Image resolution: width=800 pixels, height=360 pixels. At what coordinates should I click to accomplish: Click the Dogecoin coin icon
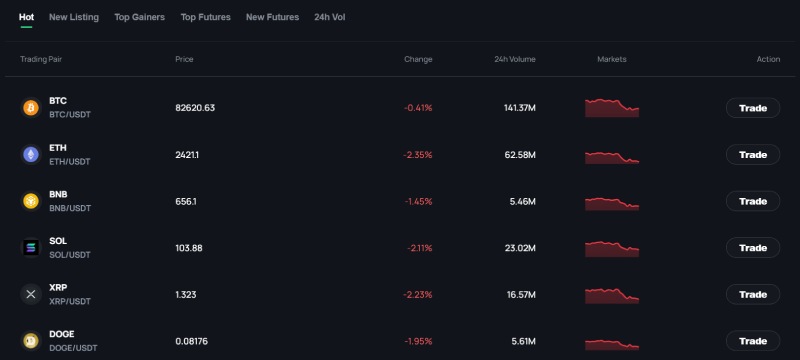31,341
